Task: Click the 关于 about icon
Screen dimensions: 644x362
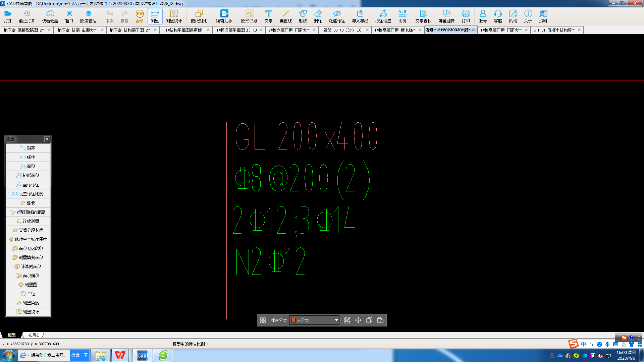Action: (528, 16)
